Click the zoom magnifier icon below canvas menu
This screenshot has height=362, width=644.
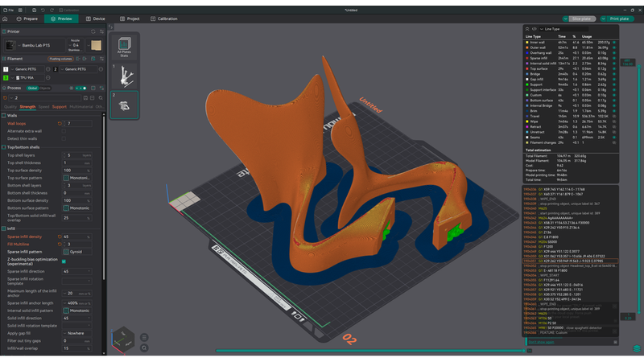click(x=144, y=348)
